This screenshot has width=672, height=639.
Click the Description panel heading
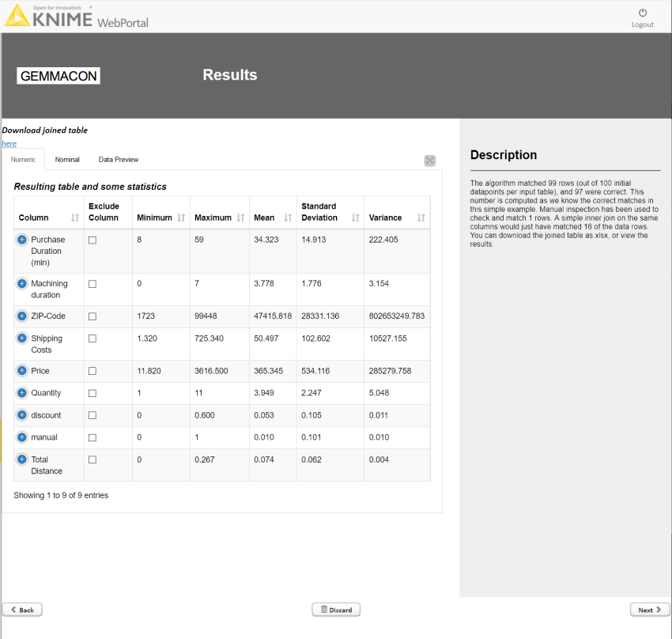(503, 155)
